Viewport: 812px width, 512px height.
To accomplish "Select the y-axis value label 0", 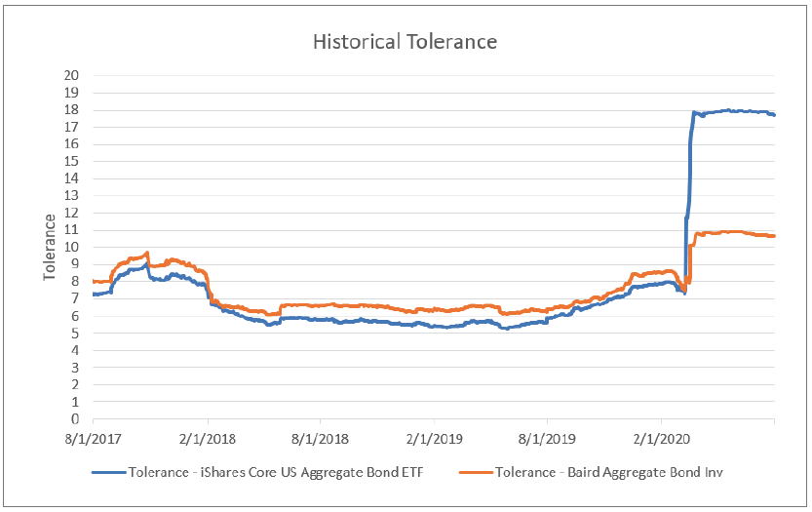I will (75, 419).
